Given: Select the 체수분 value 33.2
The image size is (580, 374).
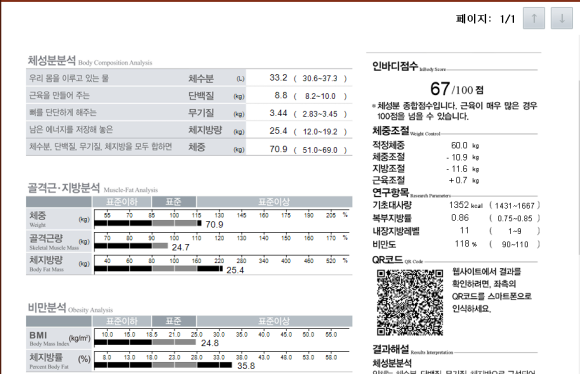Looking at the screenshot, I should click(278, 78).
